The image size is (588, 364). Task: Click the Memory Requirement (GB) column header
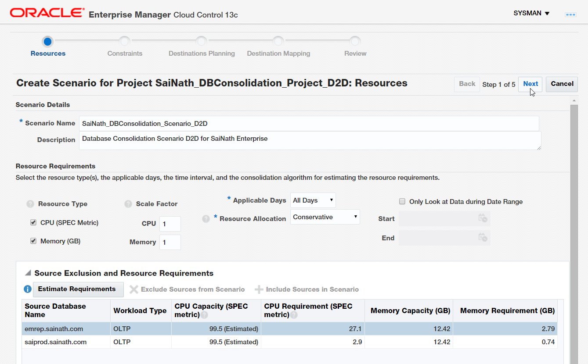point(505,310)
